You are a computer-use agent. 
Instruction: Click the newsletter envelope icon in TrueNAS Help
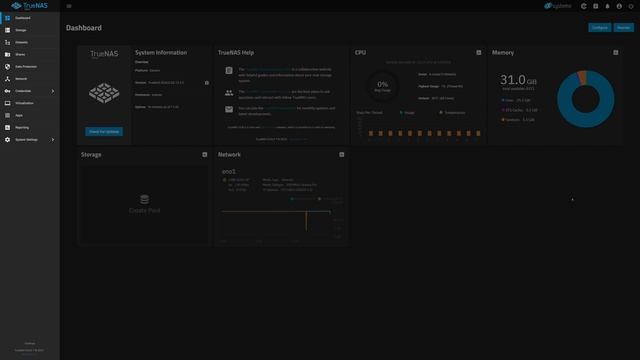click(x=229, y=109)
